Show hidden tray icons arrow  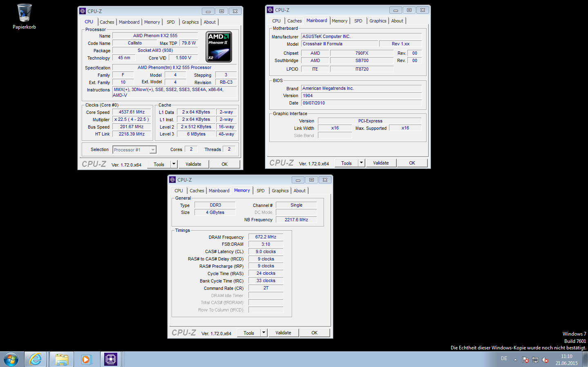515,360
